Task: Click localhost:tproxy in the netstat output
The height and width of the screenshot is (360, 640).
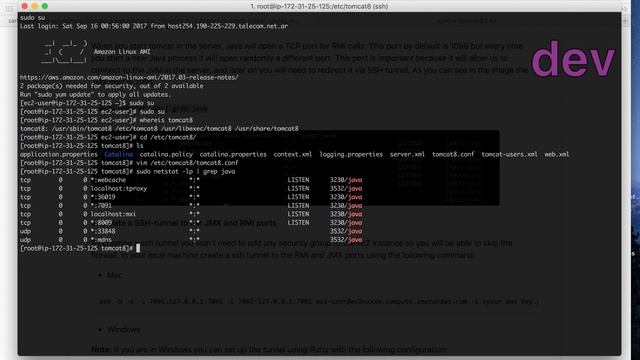Action: pyautogui.click(x=119, y=189)
